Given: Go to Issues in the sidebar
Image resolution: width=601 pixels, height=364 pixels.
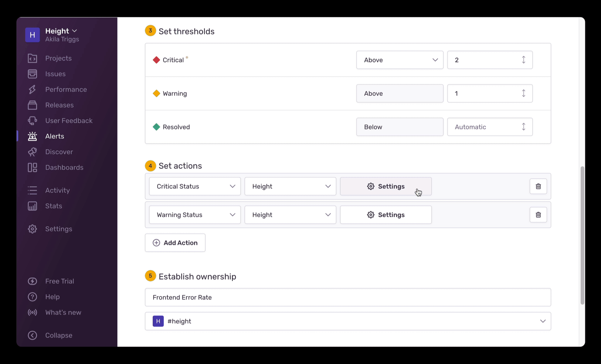Looking at the screenshot, I should coord(55,74).
